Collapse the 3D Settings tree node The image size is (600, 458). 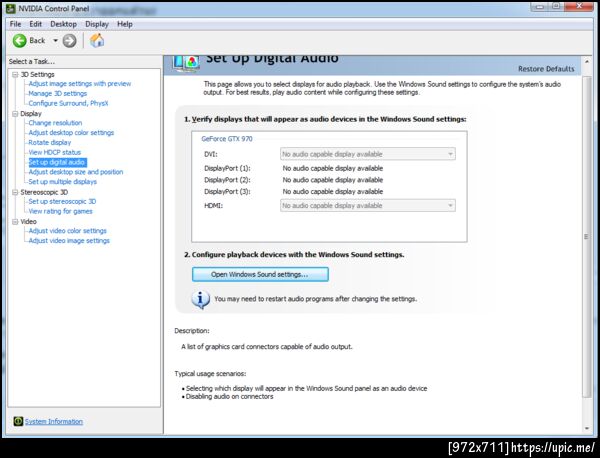[x=15, y=74]
